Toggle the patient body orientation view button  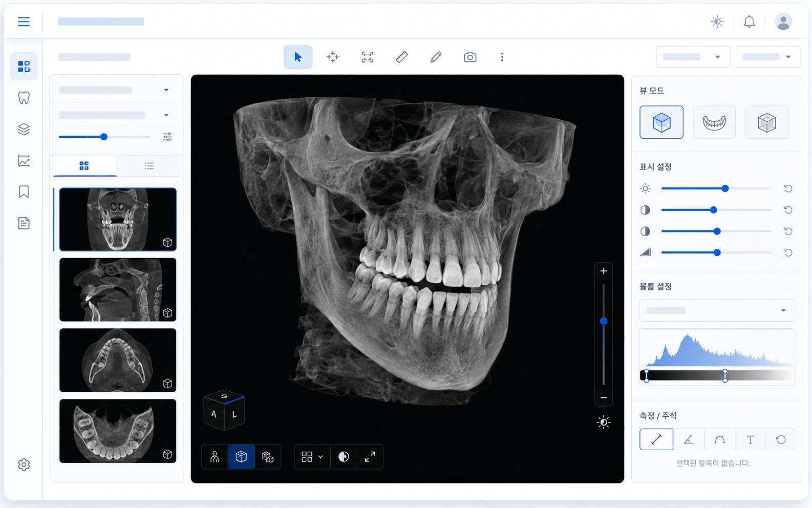click(x=215, y=457)
